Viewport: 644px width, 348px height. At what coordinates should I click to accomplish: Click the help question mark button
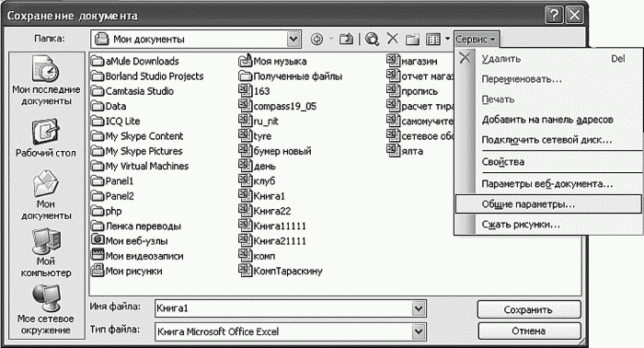coord(554,16)
